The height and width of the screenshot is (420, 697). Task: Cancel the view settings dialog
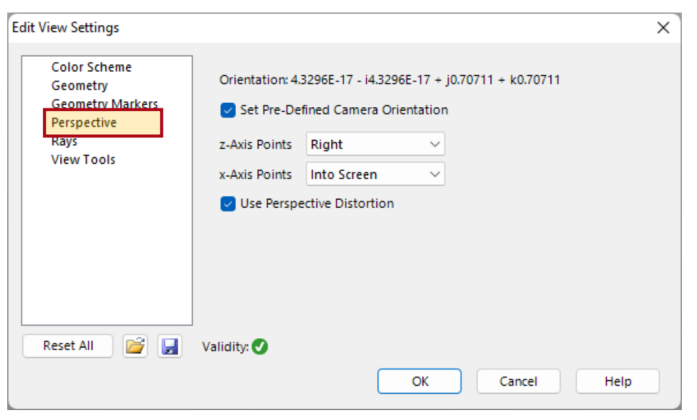(x=518, y=381)
